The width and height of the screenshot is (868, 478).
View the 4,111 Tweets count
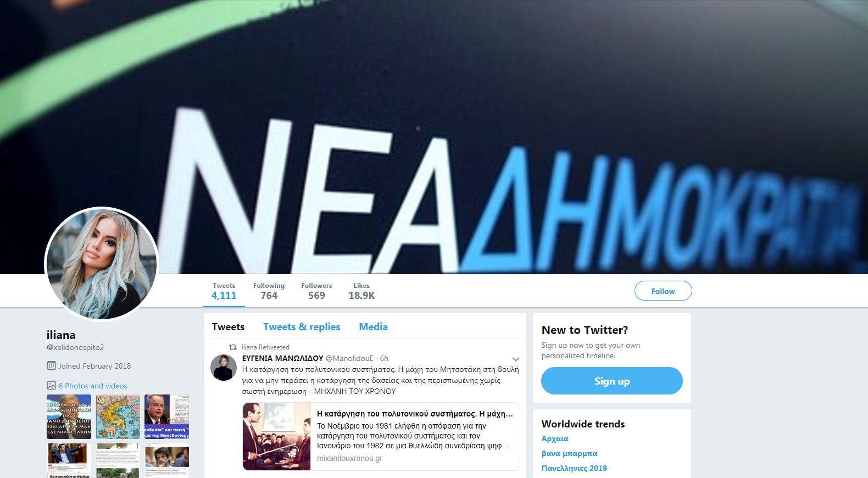pyautogui.click(x=224, y=291)
